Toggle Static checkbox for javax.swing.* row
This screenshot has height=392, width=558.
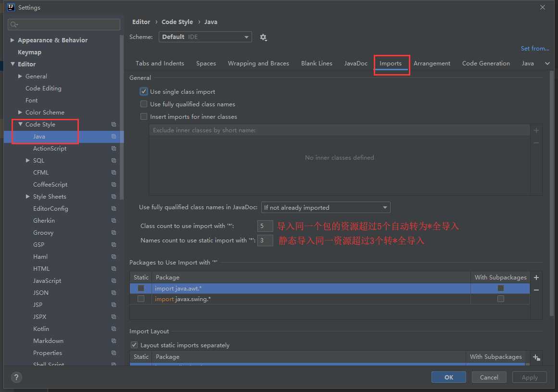(x=141, y=299)
